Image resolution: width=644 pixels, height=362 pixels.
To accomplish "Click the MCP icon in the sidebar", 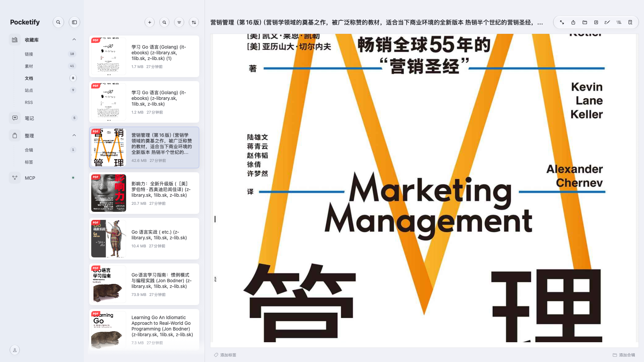I will click(15, 178).
